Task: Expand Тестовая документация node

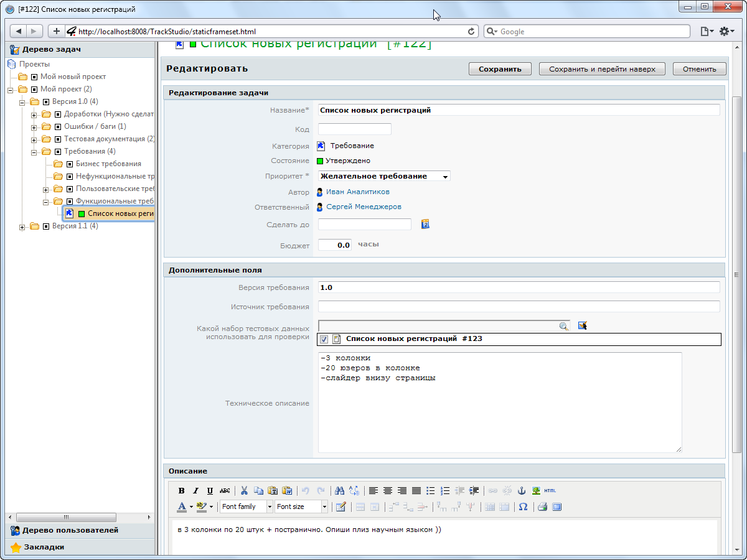Action: point(34,139)
